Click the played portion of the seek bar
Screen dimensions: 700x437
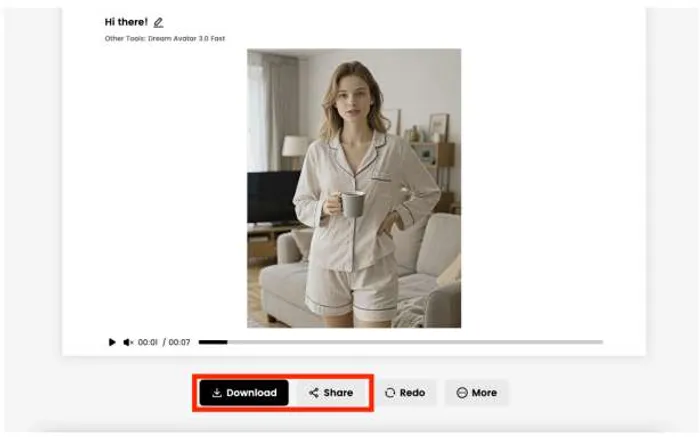point(212,342)
